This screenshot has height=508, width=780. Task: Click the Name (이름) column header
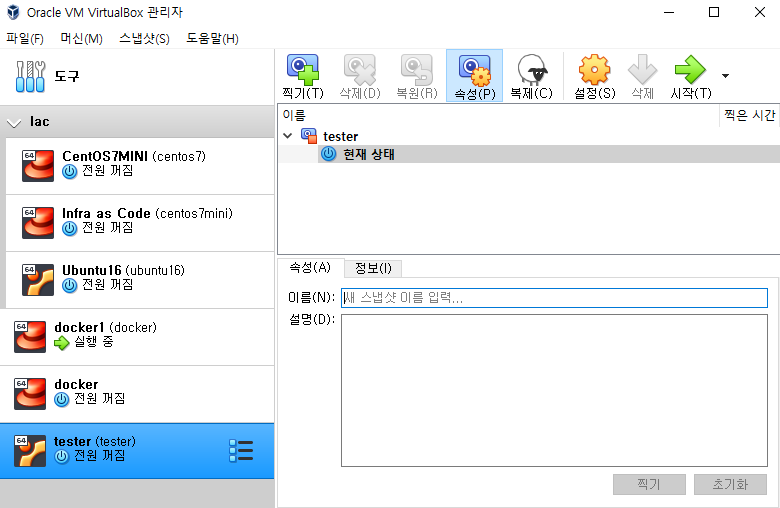pos(498,115)
